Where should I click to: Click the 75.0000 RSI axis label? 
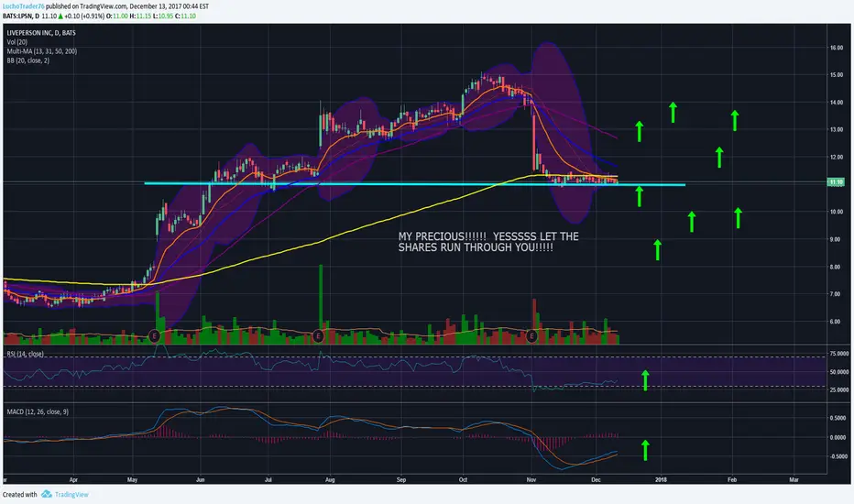(x=838, y=354)
